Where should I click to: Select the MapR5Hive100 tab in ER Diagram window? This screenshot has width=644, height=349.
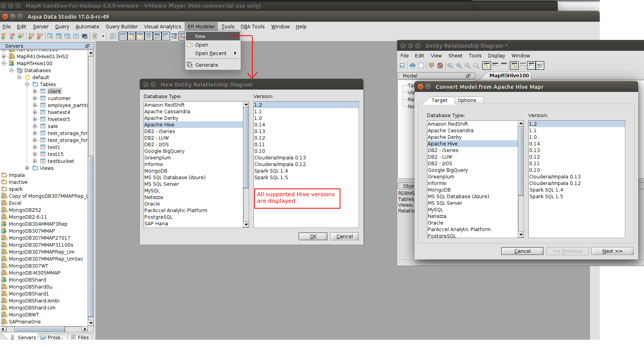pos(509,75)
